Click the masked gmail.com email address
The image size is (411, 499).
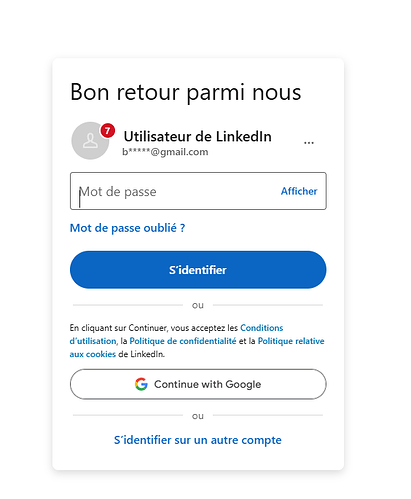[x=165, y=152]
